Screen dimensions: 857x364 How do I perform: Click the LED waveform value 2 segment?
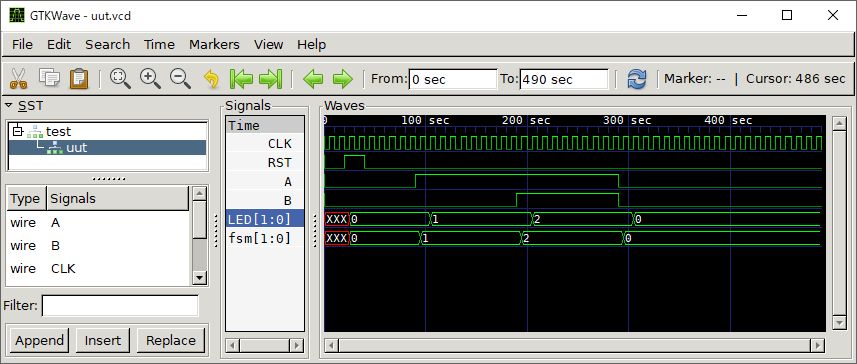click(x=582, y=219)
